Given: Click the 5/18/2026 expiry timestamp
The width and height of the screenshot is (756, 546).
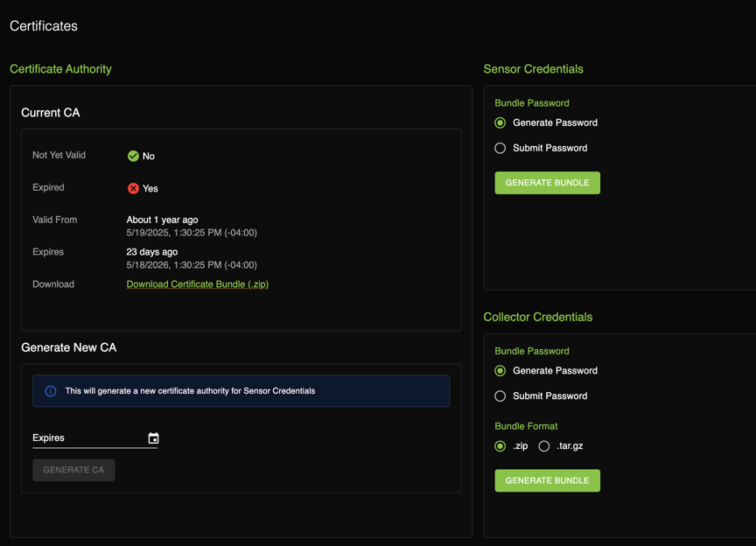Looking at the screenshot, I should click(192, 265).
